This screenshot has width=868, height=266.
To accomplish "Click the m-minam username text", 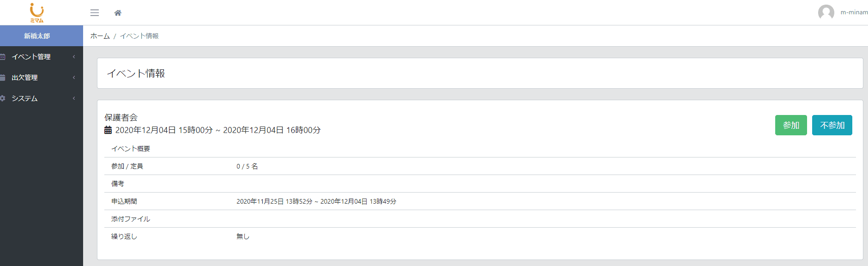I will [x=854, y=12].
